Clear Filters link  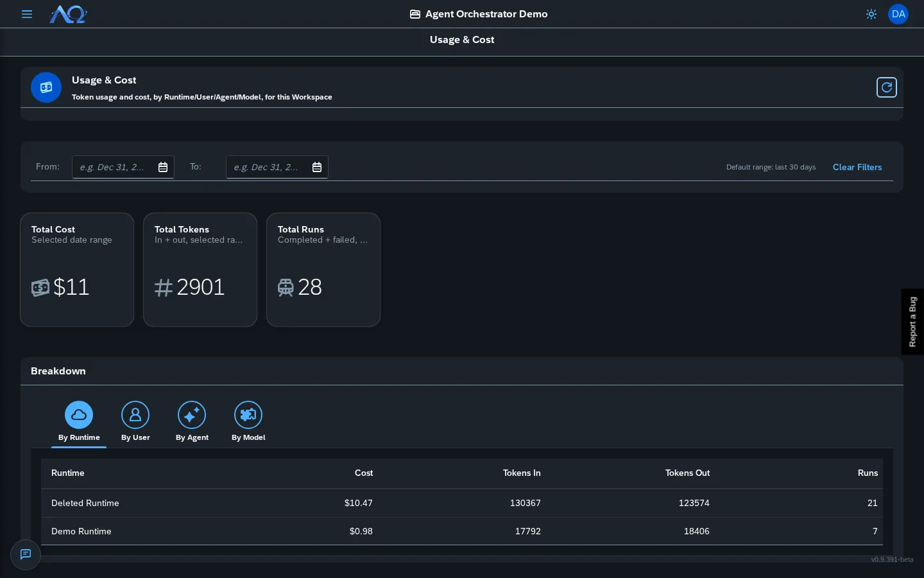click(857, 167)
